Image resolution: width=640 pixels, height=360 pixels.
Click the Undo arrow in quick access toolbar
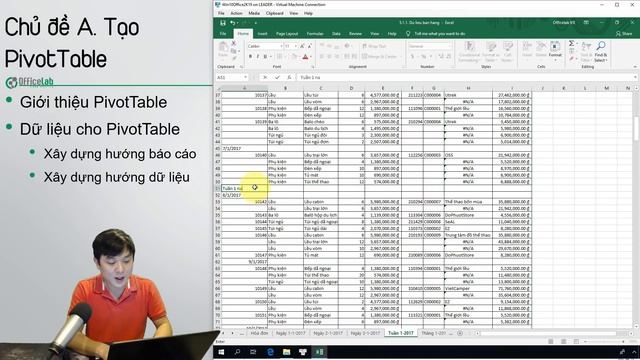click(232, 23)
